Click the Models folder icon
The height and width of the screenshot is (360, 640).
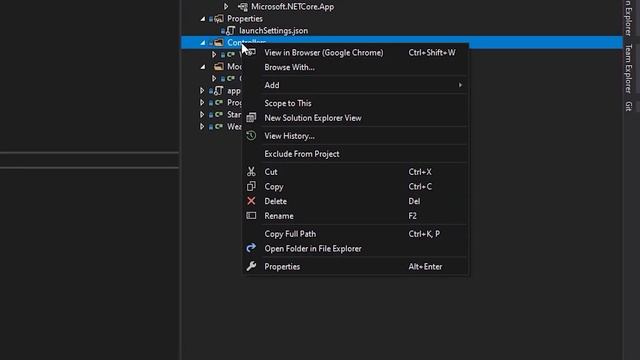[219, 66]
